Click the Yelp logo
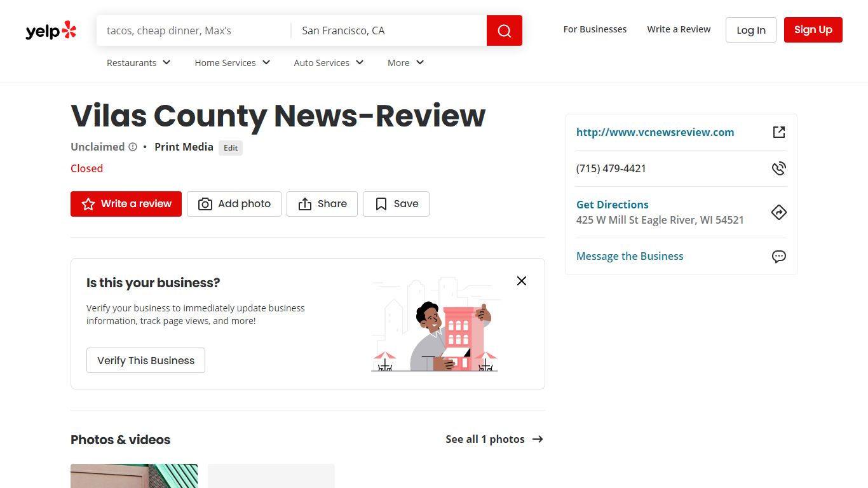 pyautogui.click(x=51, y=30)
